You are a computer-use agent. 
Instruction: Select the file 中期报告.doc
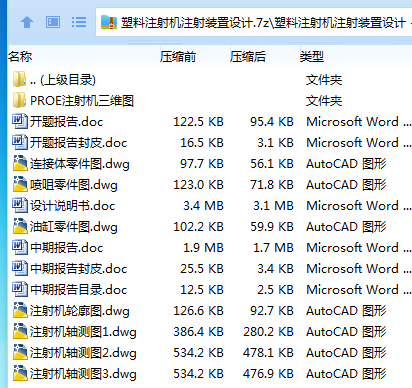[x=66, y=248]
